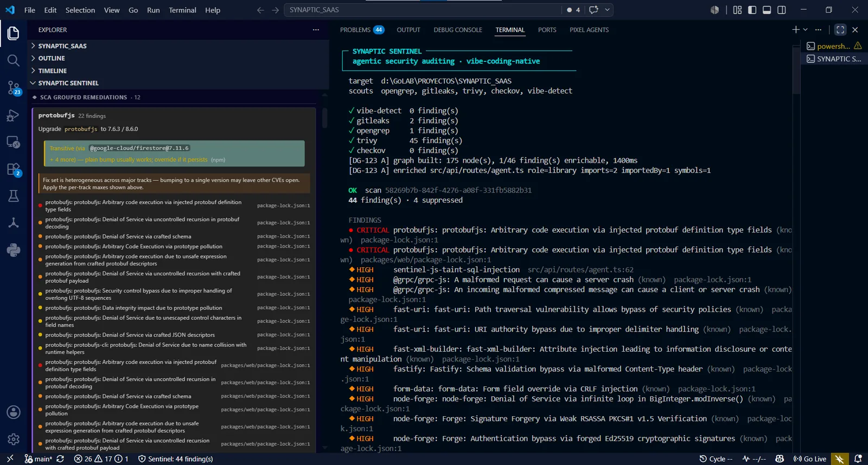This screenshot has width=868, height=465.
Task: Go forward using the navigation arrow
Action: tap(276, 10)
